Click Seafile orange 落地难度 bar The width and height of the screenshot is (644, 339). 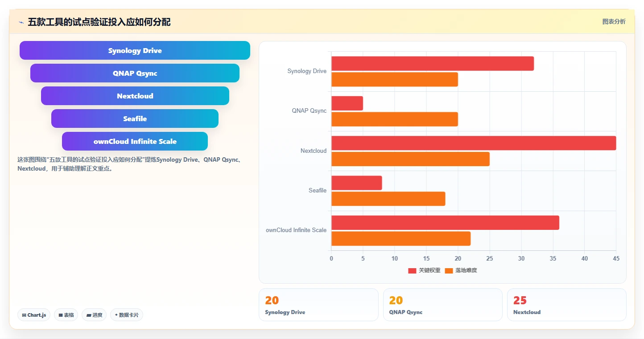coord(388,199)
